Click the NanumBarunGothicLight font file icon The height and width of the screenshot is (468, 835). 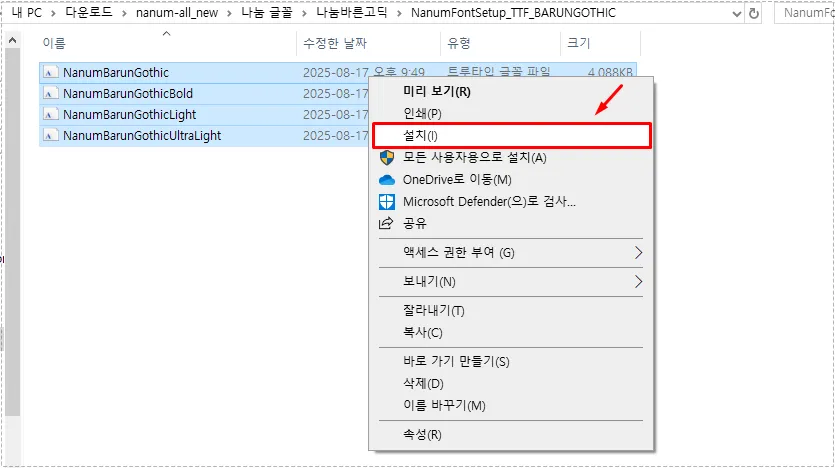(50, 114)
